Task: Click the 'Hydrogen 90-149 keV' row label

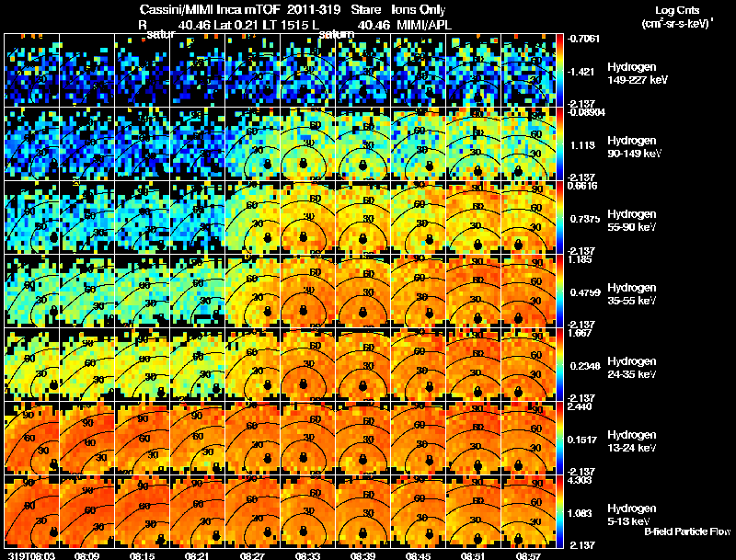Action: 634,147
